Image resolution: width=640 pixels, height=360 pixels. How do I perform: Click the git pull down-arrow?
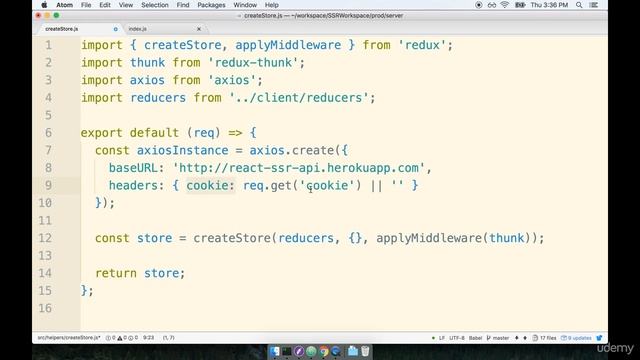pyautogui.click(x=516, y=338)
